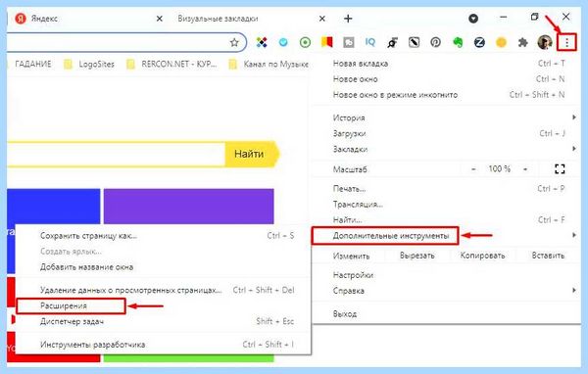Click Копировать in the edit row

pyautogui.click(x=482, y=256)
